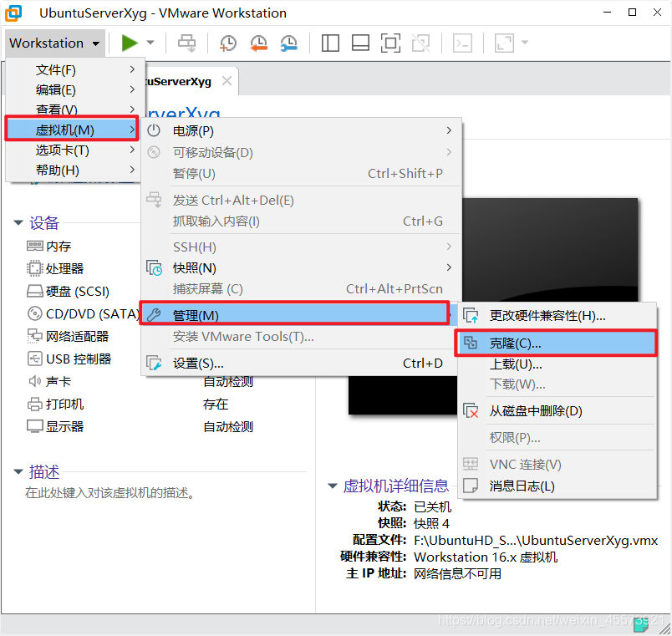Open the 查看(V) submenu
The height and width of the screenshot is (636, 672).
[x=75, y=109]
